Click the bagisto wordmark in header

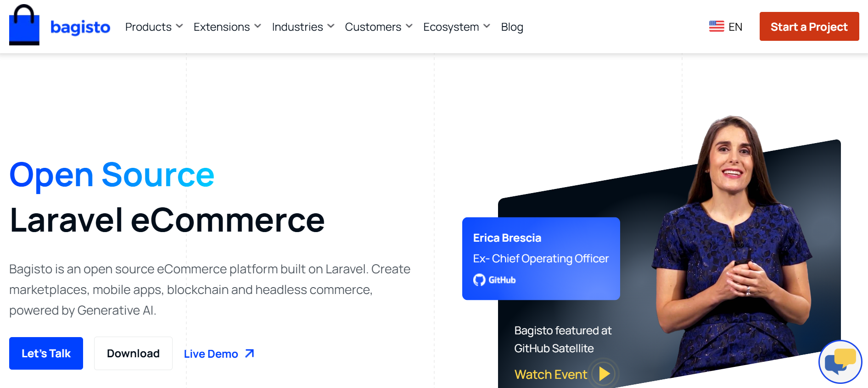[80, 28]
